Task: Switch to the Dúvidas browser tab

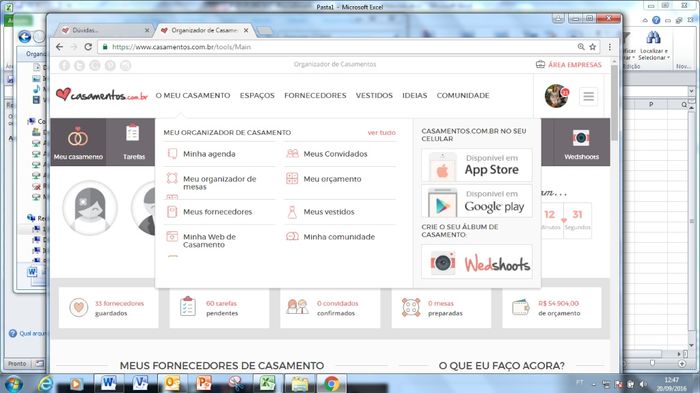Action: click(103, 30)
